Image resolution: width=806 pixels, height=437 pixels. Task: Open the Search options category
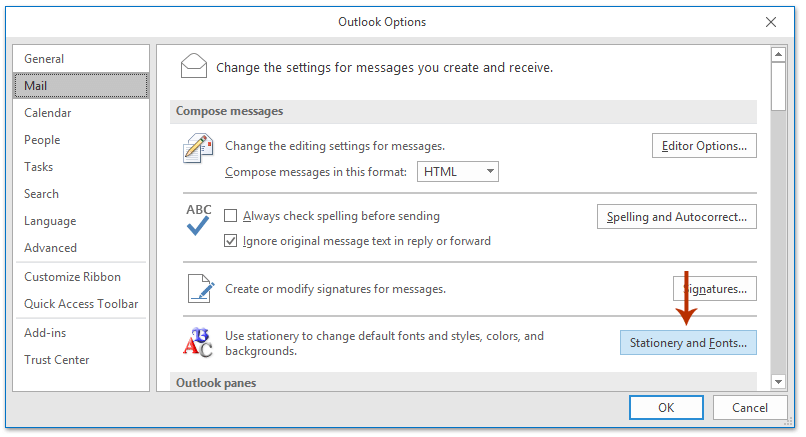point(81,194)
